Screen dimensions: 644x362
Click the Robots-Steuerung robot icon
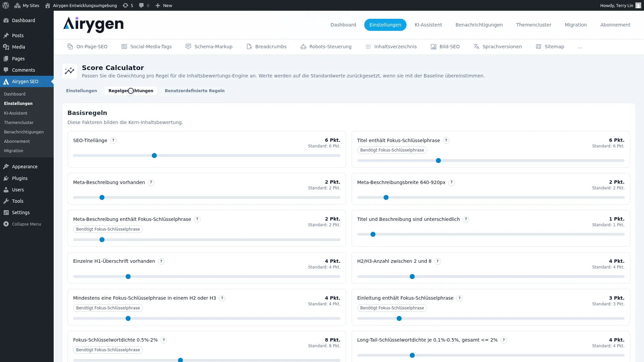point(303,47)
